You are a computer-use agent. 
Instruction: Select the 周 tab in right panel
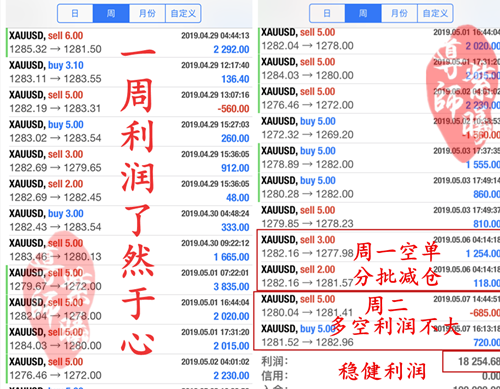[x=363, y=13]
